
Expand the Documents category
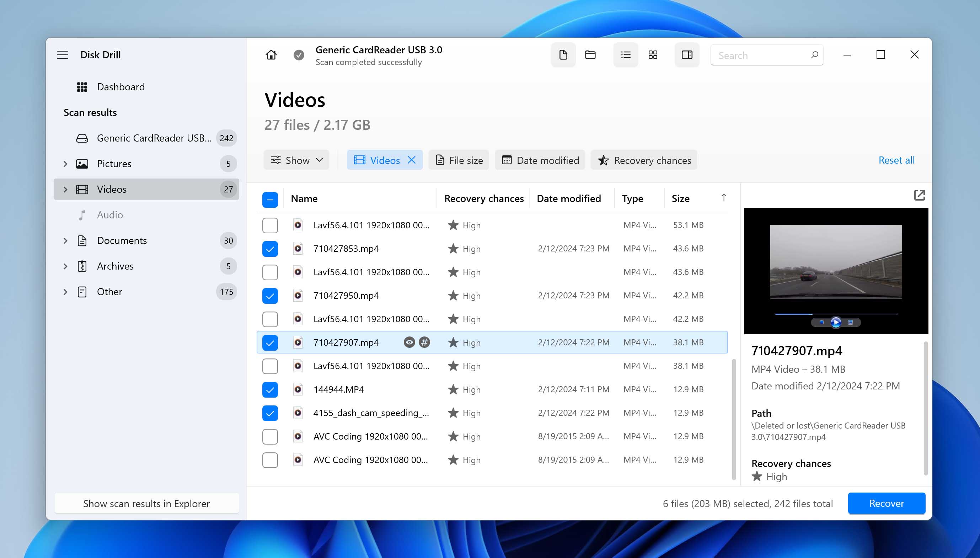click(65, 240)
